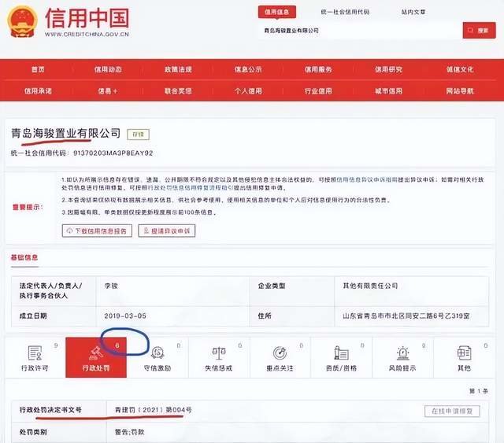This screenshot has width=504, height=443.
Task: Open the 诚信文化 navigation item
Action: (460, 69)
